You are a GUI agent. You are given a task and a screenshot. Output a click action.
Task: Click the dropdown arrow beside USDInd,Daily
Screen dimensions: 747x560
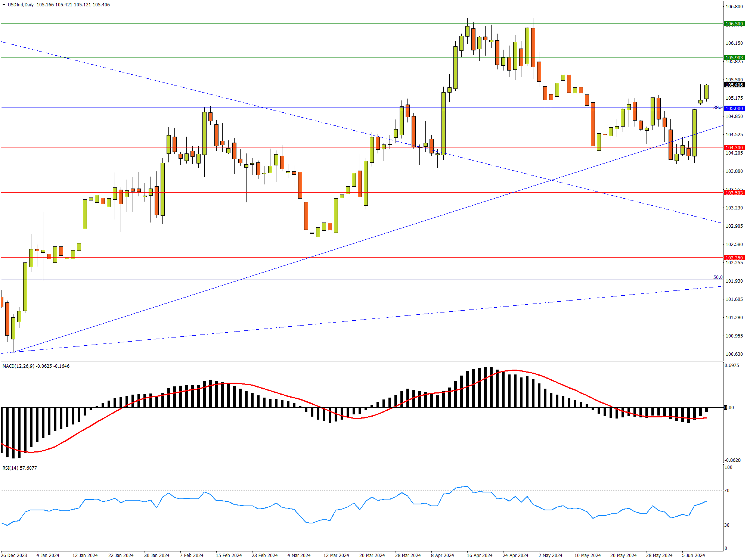pos(4,5)
